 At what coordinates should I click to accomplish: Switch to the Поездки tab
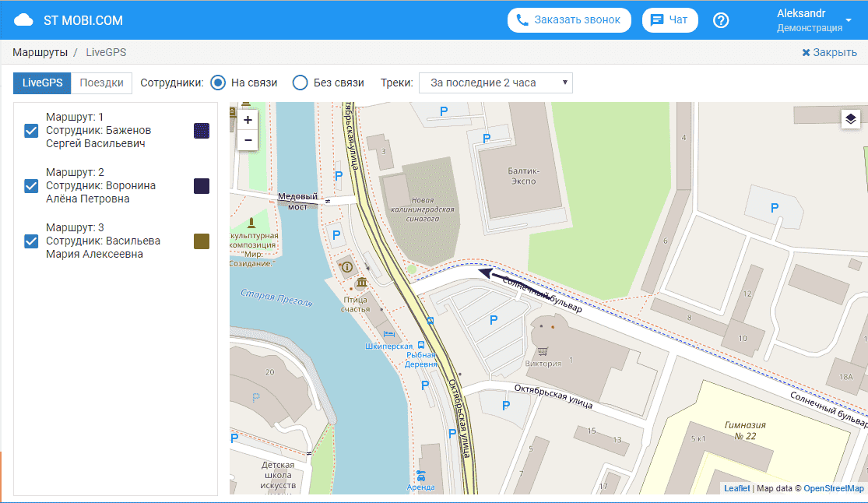(101, 83)
